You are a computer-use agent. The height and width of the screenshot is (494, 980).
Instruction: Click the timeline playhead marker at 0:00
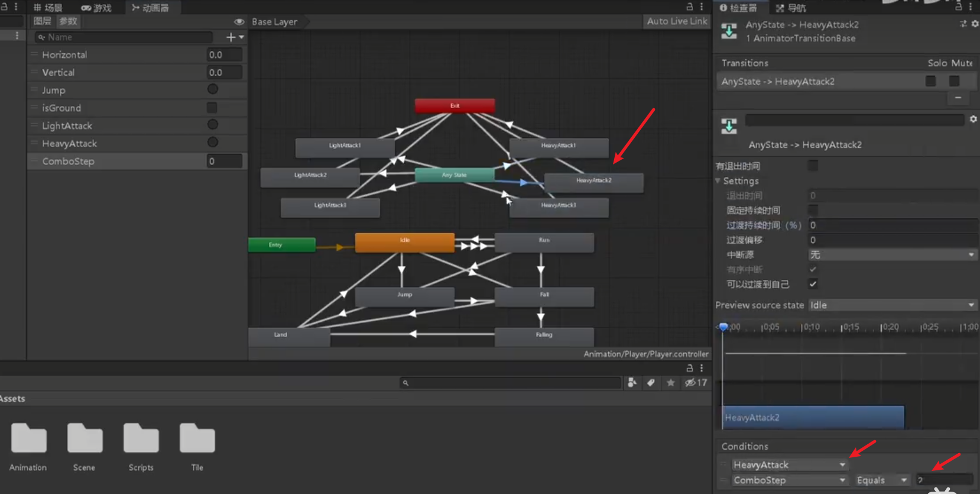point(723,327)
